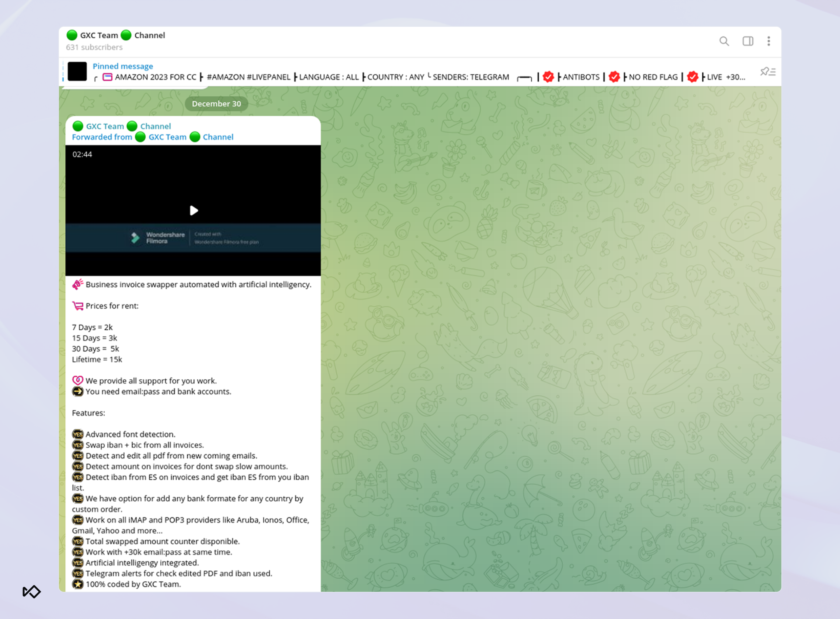Image resolution: width=840 pixels, height=619 pixels.
Task: Click the YES emoji beside Detect amount
Action: [77, 466]
